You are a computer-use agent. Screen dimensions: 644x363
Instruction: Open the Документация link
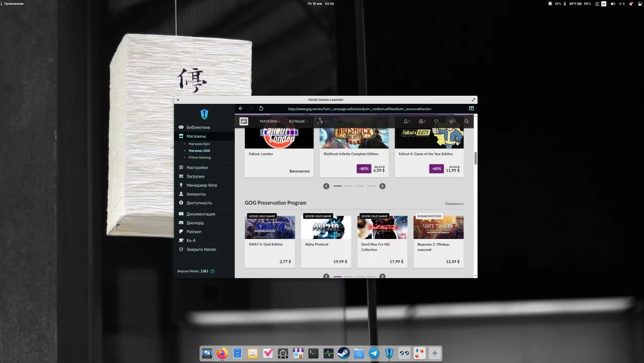point(204,214)
